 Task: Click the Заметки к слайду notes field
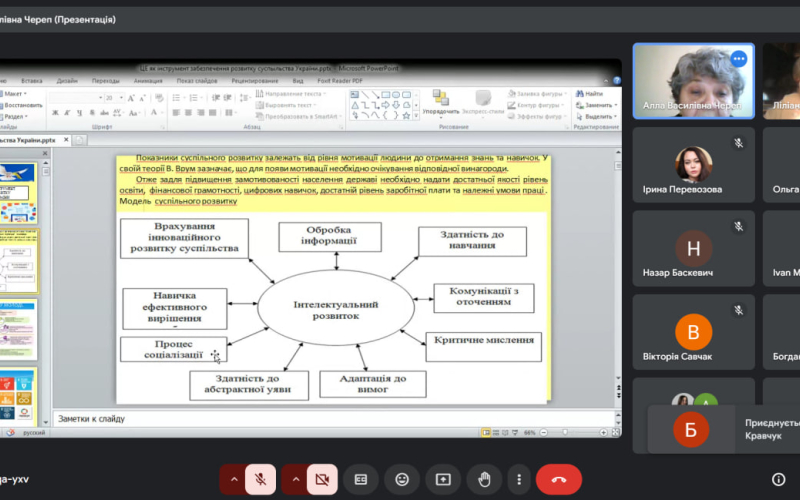pyautogui.click(x=300, y=418)
